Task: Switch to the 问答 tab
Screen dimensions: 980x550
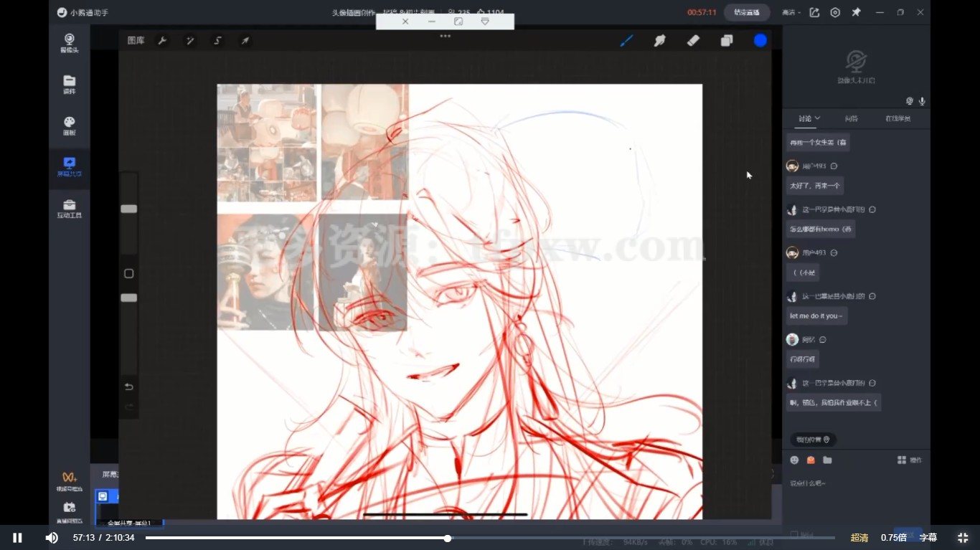Action: pyautogui.click(x=851, y=118)
